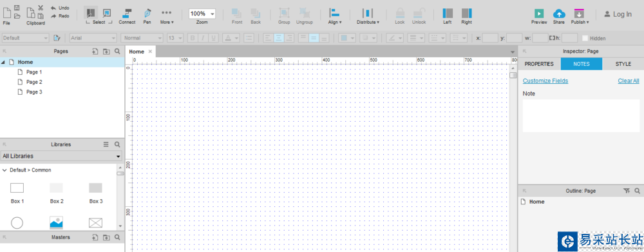Switch to the PROPERTIES tab

click(x=539, y=64)
